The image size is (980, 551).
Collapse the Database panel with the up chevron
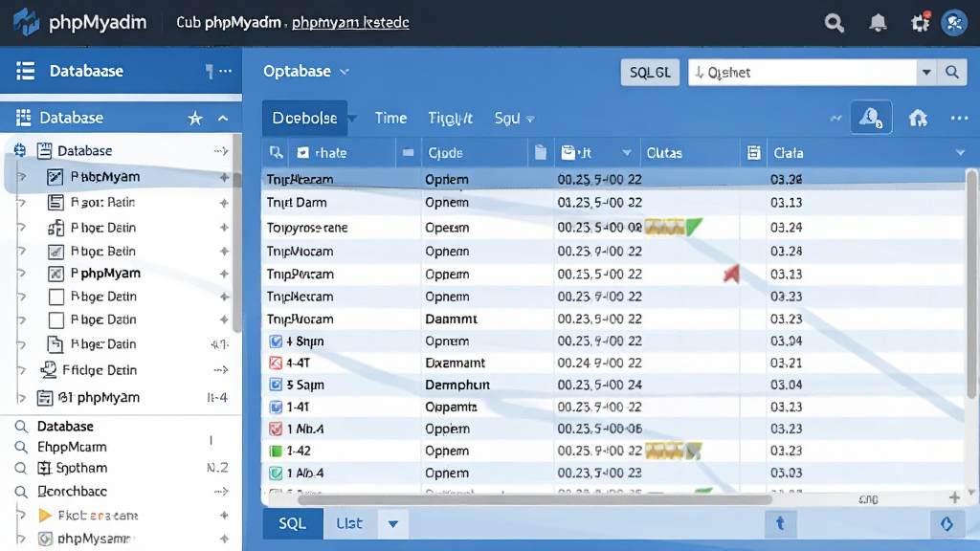pyautogui.click(x=223, y=118)
